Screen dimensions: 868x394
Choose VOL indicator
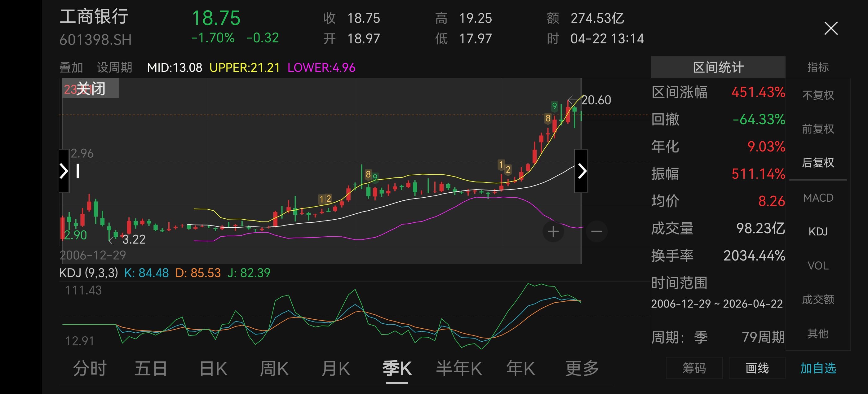[818, 266]
